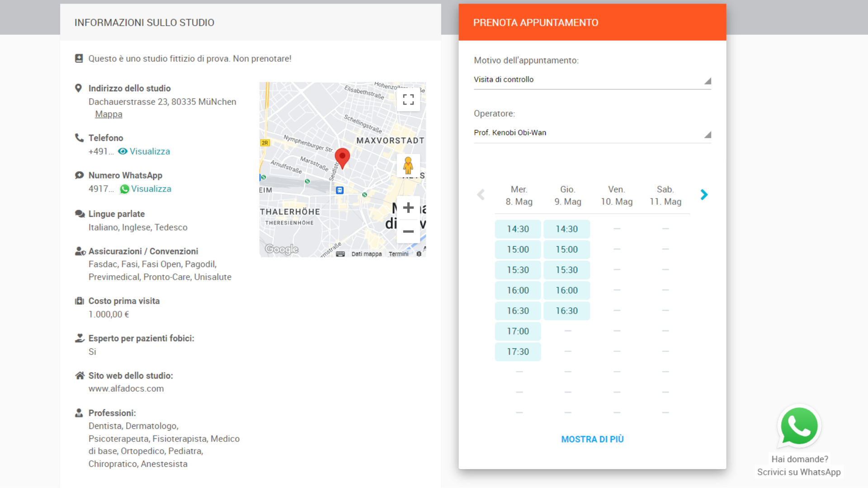The image size is (868, 488).
Task: Click previous arrow to go back in calendar
Action: (x=481, y=194)
